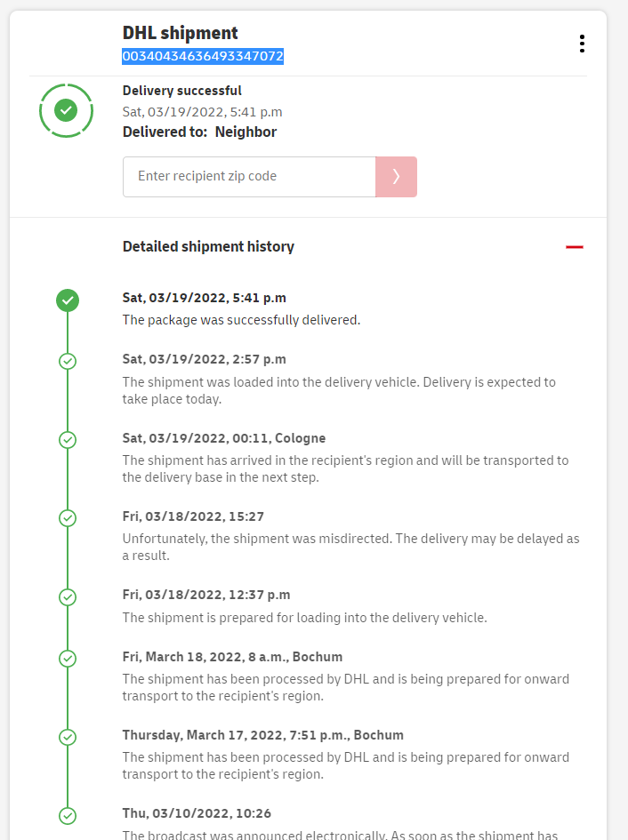Click the DHL shipment title
Viewport: 628px width, 840px height.
181,34
